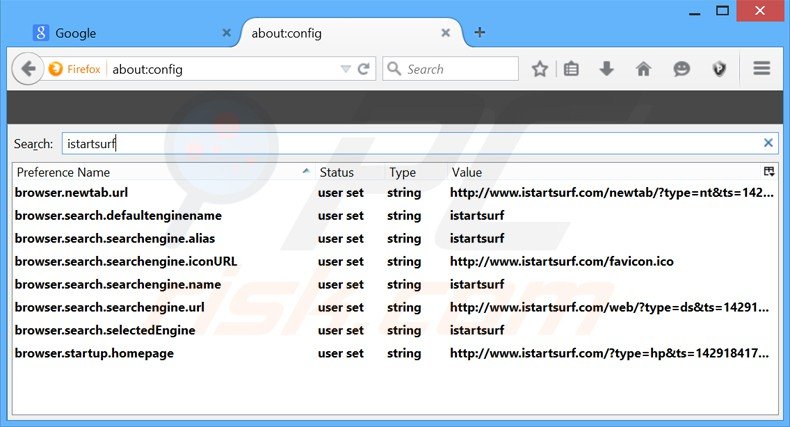Show bookmarks list icon
Viewport: 790px width, 427px height.
click(x=571, y=68)
